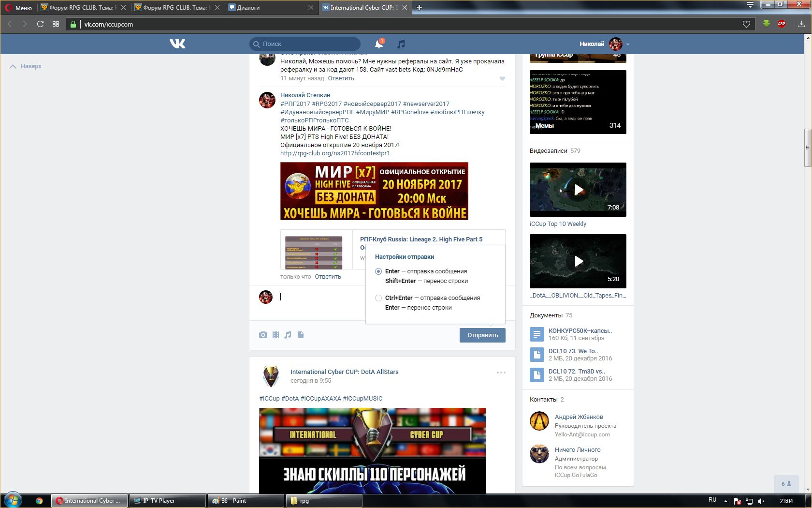Click the page vertical scrollbar thumb
Image resolution: width=812 pixels, height=508 pixels.
point(808,148)
